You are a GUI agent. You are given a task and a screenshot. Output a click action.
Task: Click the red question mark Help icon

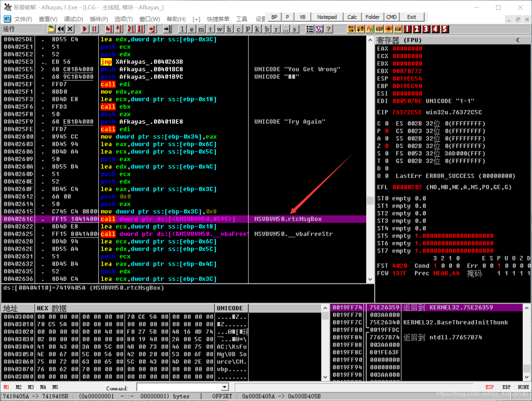click(329, 29)
